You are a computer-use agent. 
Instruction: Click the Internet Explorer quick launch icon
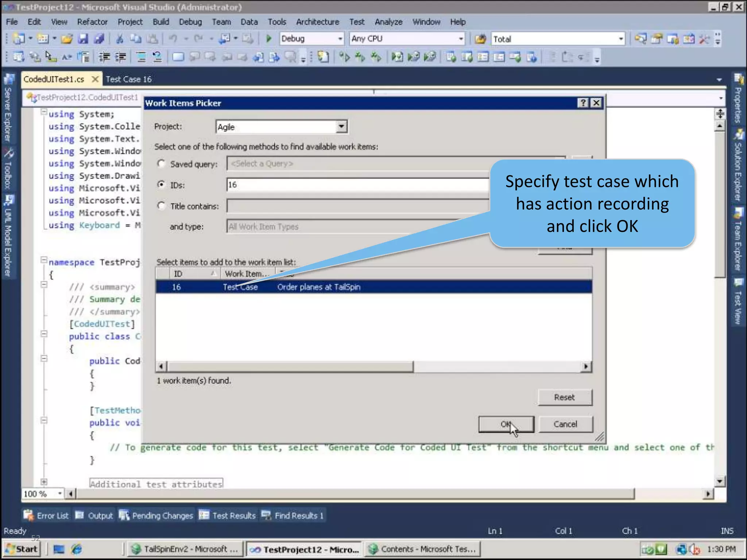coord(77,549)
